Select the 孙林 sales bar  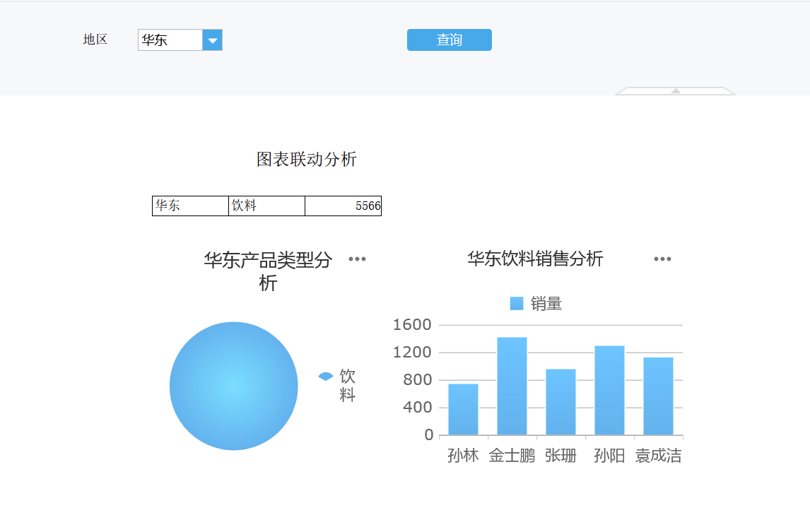463,409
